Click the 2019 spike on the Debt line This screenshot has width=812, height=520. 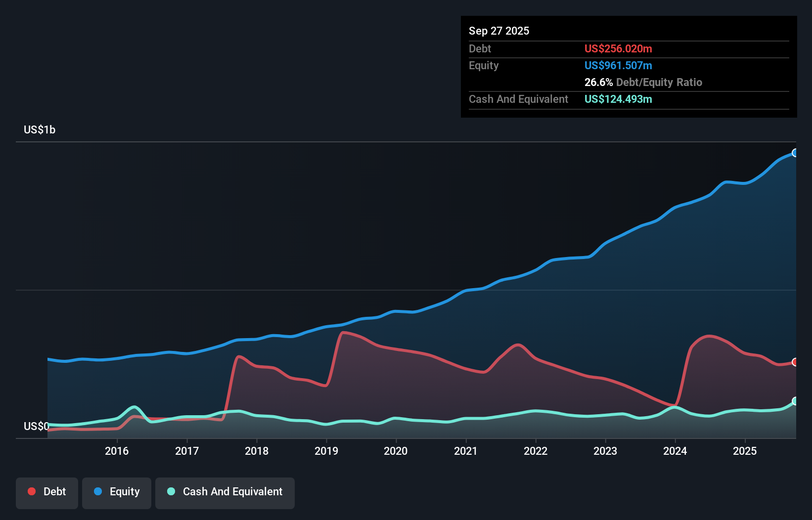click(x=345, y=333)
